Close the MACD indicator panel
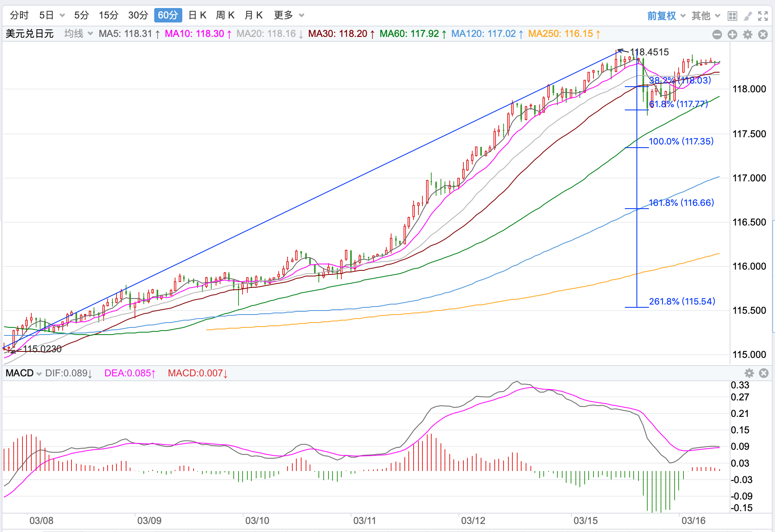Image resolution: width=775 pixels, height=532 pixels. click(x=764, y=373)
